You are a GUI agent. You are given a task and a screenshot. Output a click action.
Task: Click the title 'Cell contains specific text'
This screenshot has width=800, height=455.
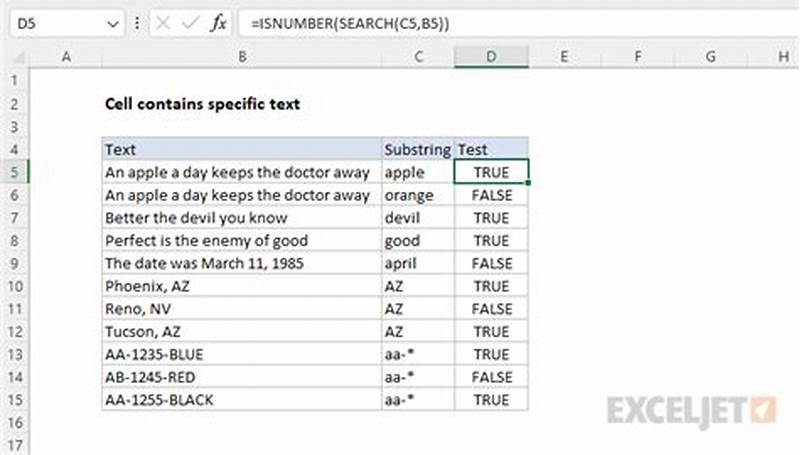click(203, 104)
